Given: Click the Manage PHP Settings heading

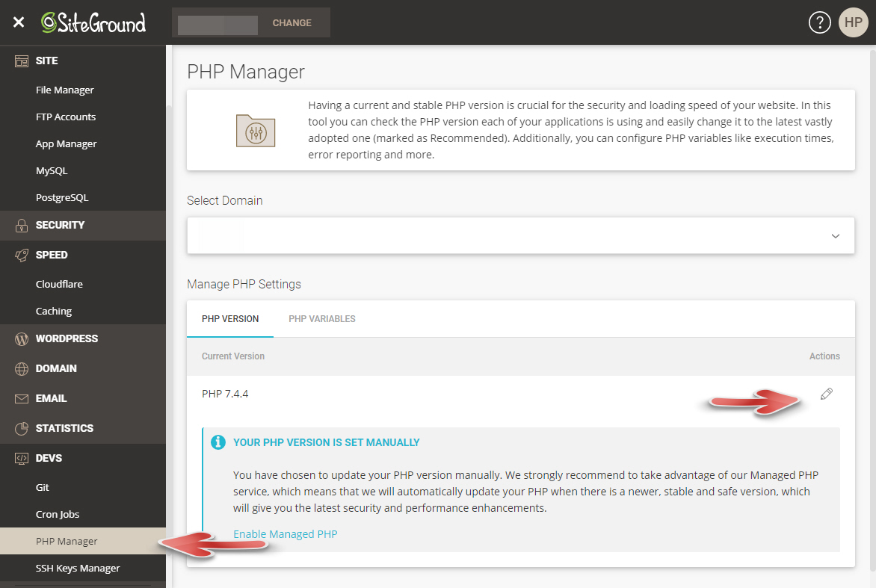Looking at the screenshot, I should pyautogui.click(x=244, y=284).
